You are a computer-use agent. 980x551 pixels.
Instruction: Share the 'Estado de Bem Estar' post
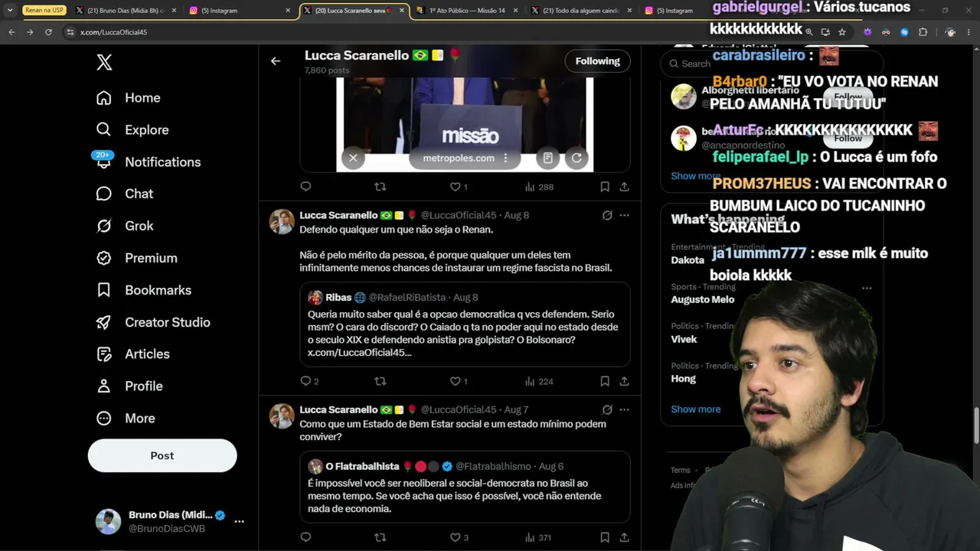point(624,537)
